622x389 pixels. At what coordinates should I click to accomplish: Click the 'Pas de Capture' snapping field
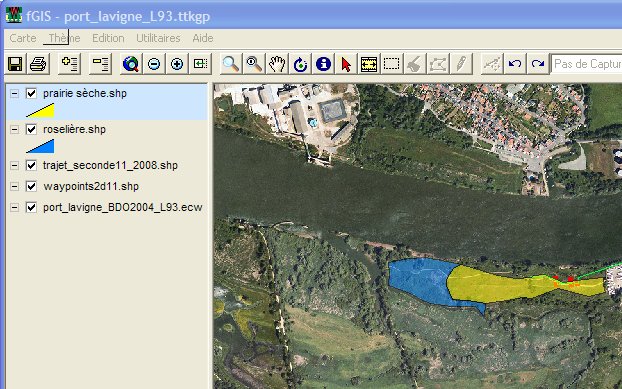(587, 64)
